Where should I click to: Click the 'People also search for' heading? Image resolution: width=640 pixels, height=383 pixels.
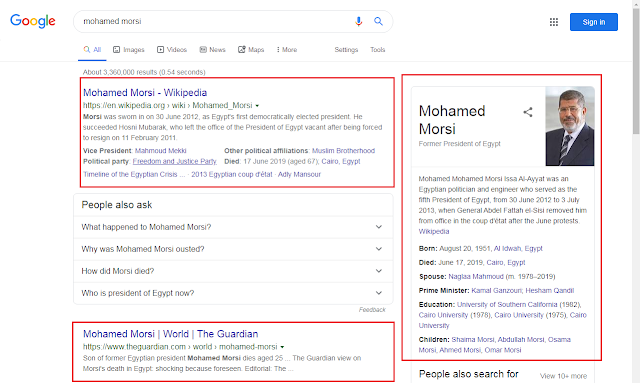[x=469, y=374]
